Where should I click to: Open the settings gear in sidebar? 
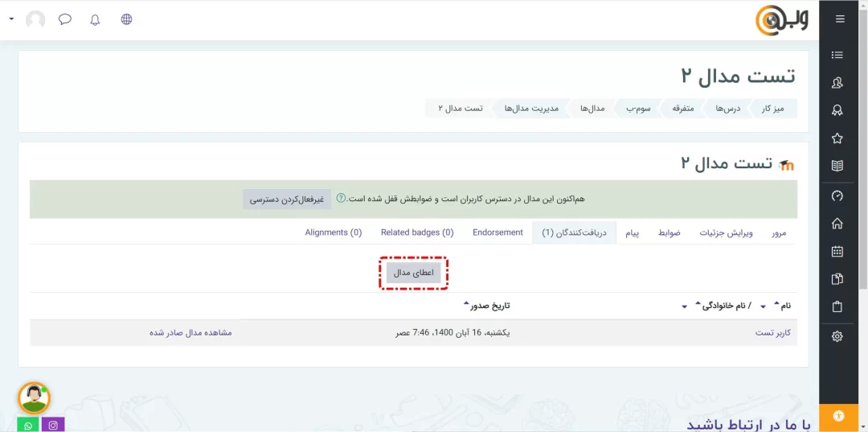pos(837,336)
